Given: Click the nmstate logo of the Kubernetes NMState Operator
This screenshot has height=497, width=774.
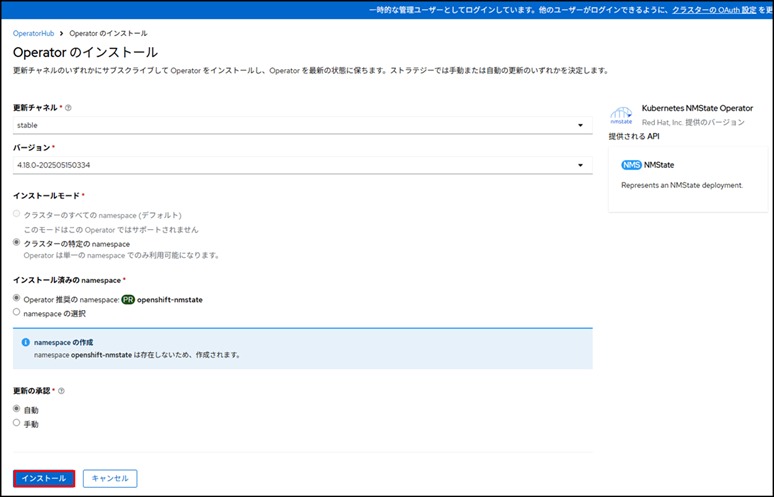Looking at the screenshot, I should click(621, 114).
